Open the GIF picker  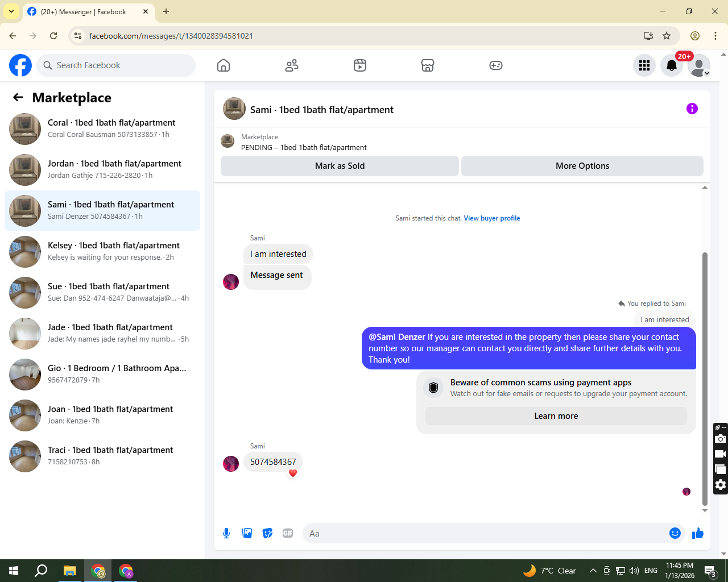click(288, 533)
